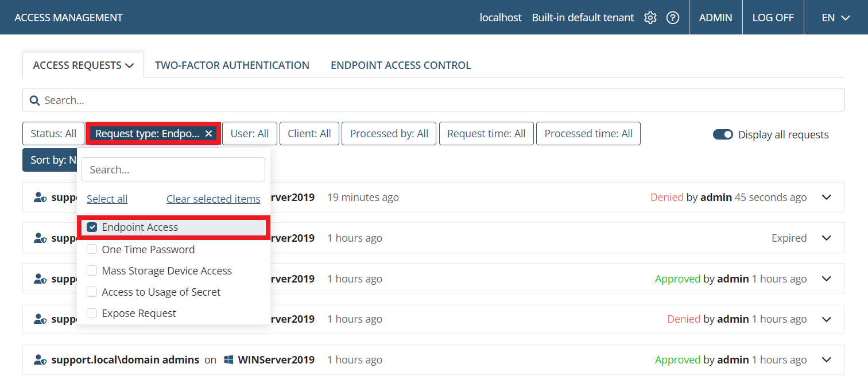Click the user icon on the Expired request

40,238
